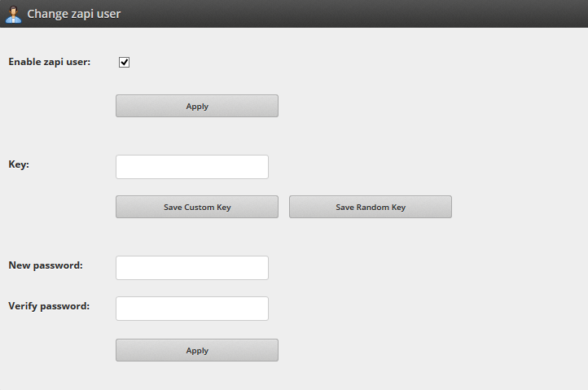Image resolution: width=588 pixels, height=390 pixels.
Task: Toggle the checkmark next to Enable zapi user
Action: (124, 62)
